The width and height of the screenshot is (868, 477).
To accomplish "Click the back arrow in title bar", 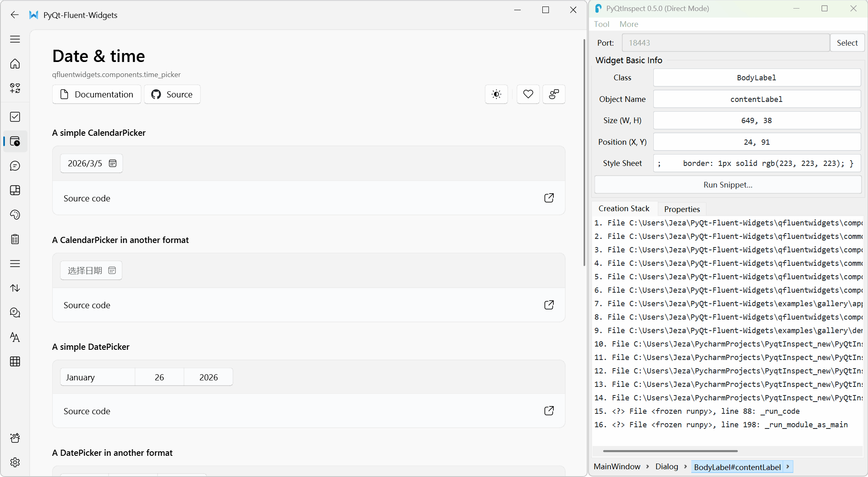I will tap(15, 15).
